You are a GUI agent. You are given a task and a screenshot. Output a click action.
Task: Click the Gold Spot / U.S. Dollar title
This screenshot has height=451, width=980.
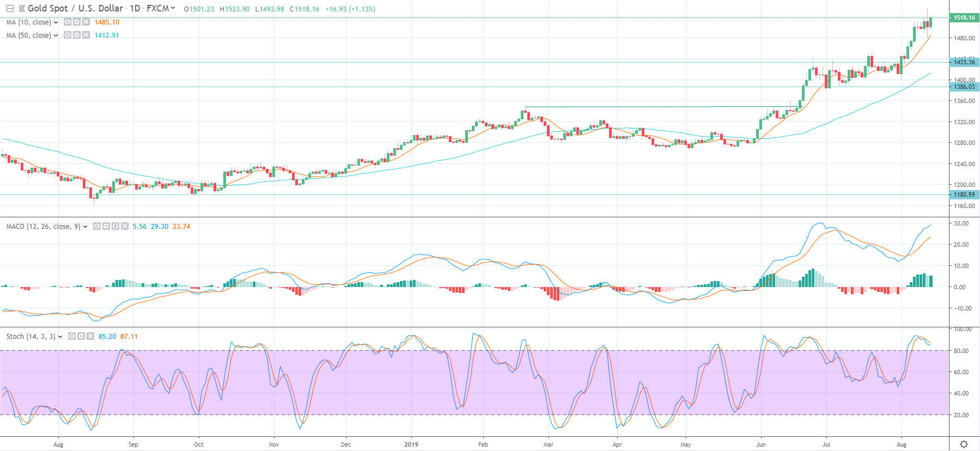coord(75,9)
